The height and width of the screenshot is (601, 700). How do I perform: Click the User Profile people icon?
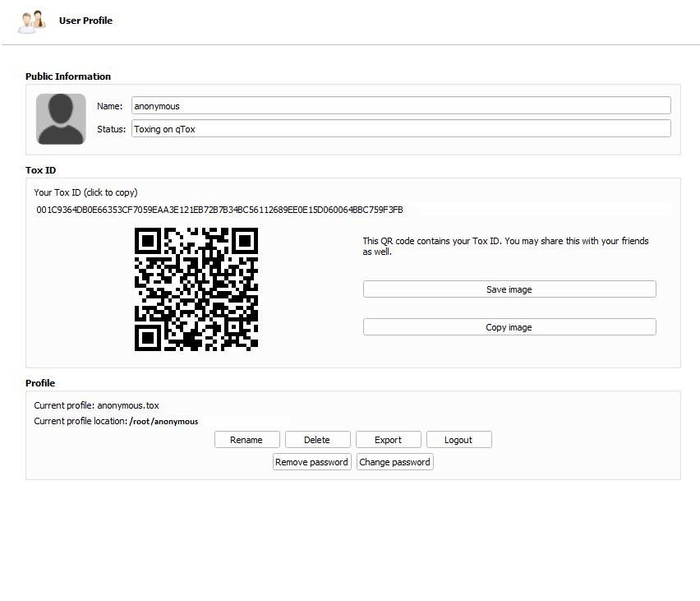tap(32, 21)
